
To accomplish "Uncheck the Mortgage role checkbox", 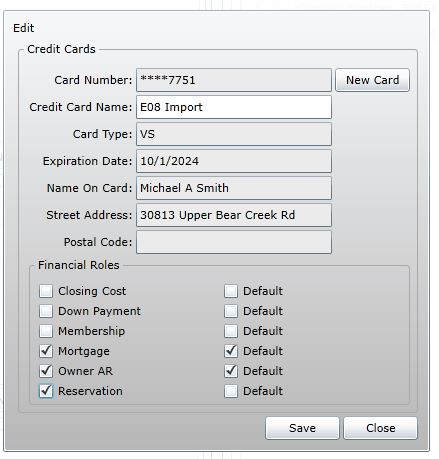I will [46, 351].
